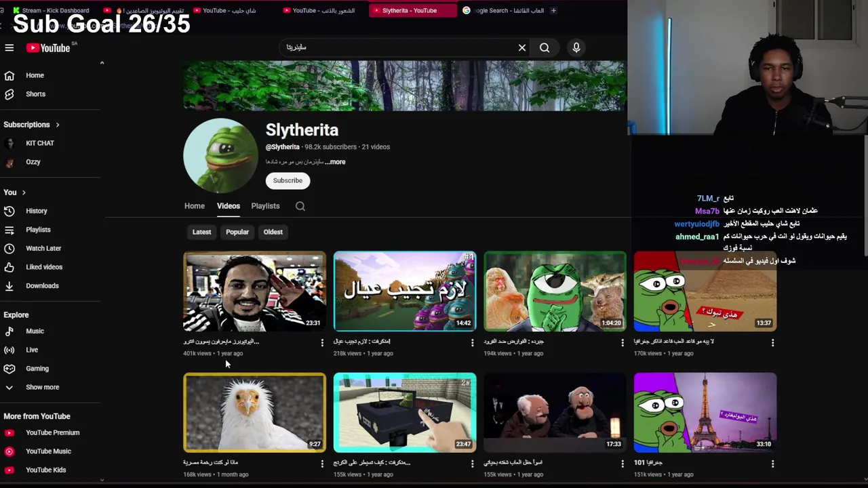Screen dimensions: 868x488
Task: Switch to Google Search browser tab
Action: click(502, 10)
